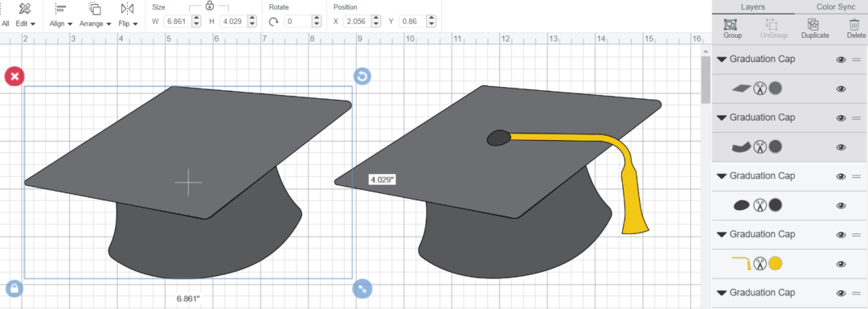The height and width of the screenshot is (309, 868).
Task: Click scissors cut icon on the dark oval layer
Action: coord(759,205)
